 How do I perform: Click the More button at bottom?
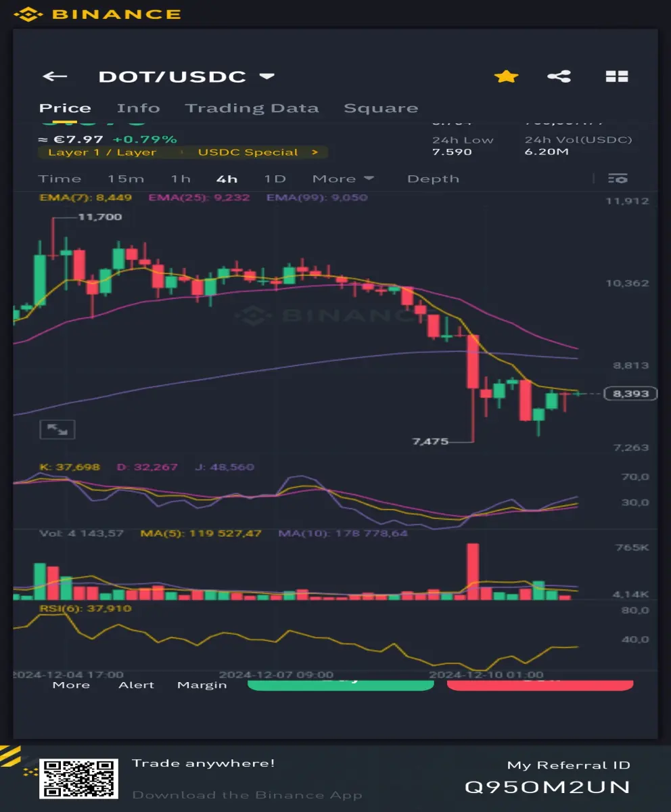point(71,685)
